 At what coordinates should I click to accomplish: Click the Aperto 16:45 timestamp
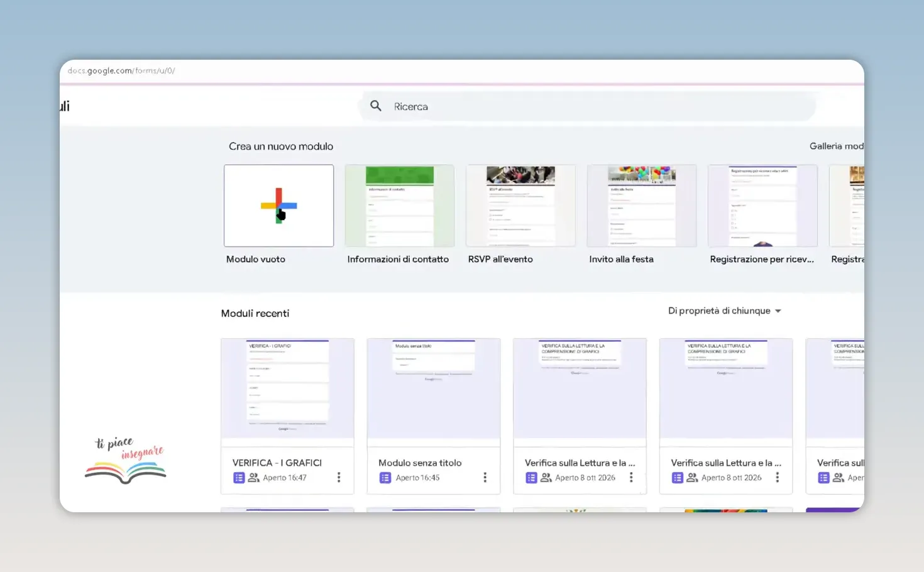417,478
